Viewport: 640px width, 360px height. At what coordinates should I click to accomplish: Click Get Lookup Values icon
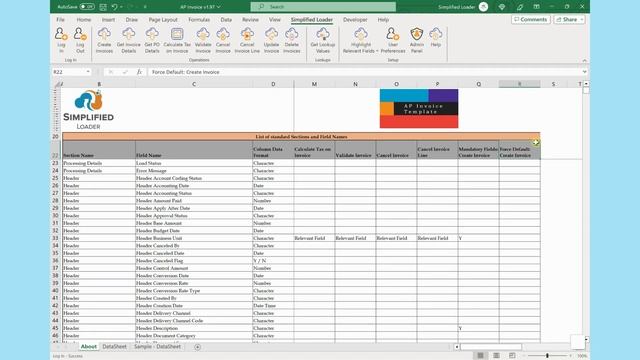[x=322, y=40]
